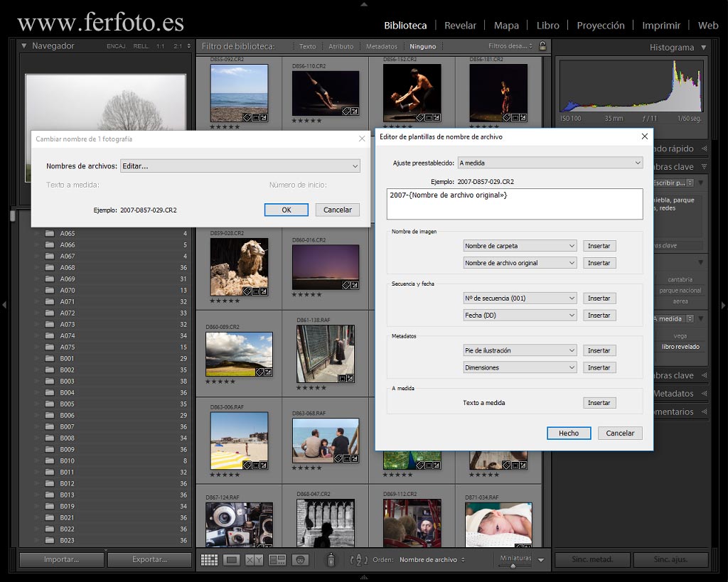728x582 pixels.
Task: Select the Painter spray can tool
Action: click(331, 560)
